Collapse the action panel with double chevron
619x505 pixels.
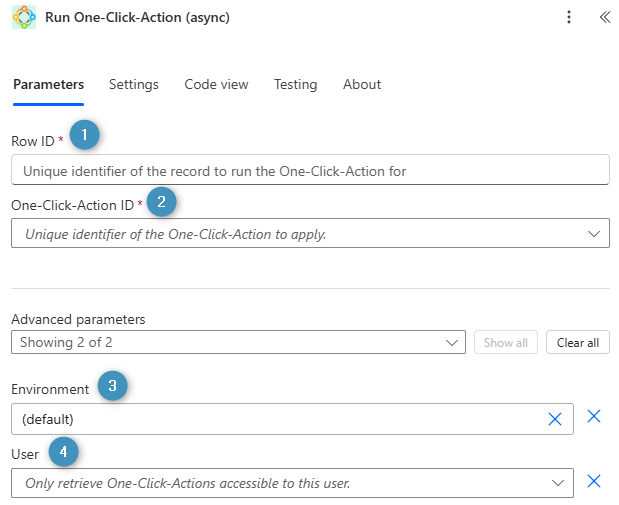(x=604, y=17)
